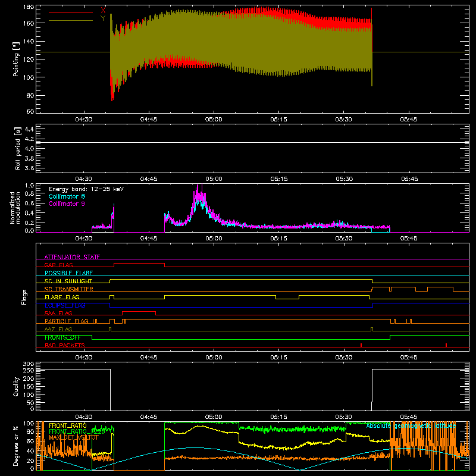Click the orange MAX_DET_VS_TOT legend label

[74, 437]
